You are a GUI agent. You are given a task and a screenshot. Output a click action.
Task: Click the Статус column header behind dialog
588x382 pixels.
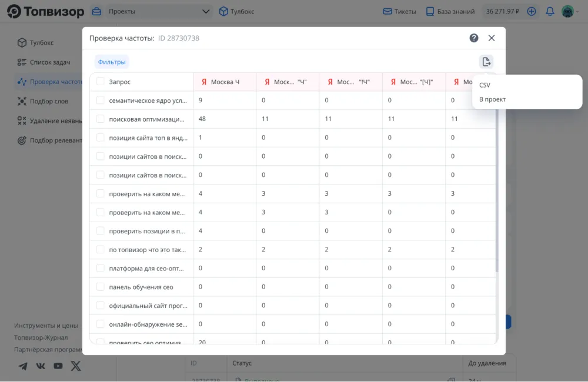pos(242,363)
